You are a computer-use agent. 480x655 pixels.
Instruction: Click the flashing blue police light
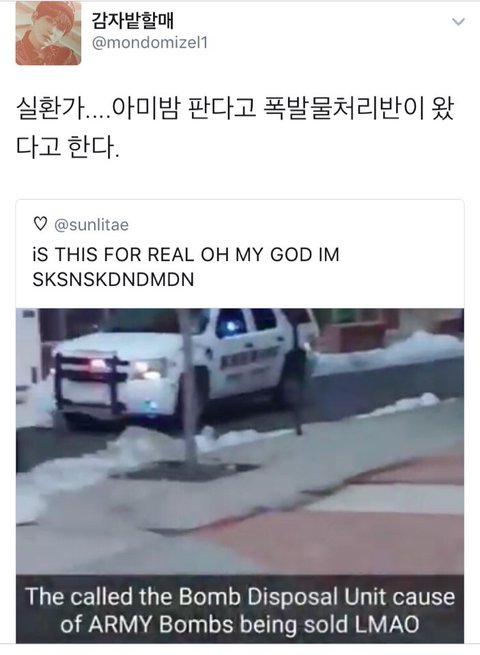coord(230,324)
